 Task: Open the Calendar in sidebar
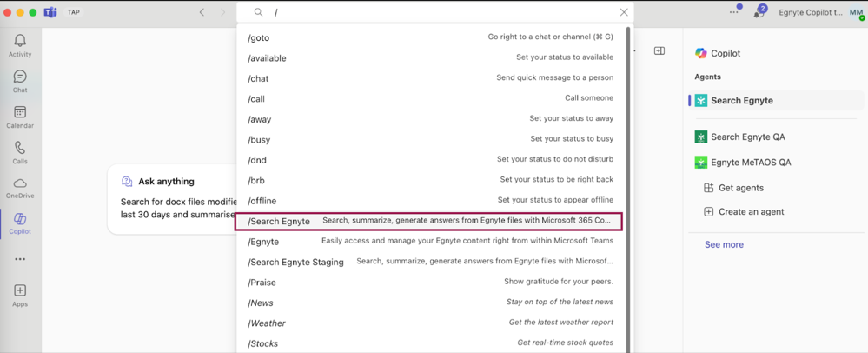20,117
